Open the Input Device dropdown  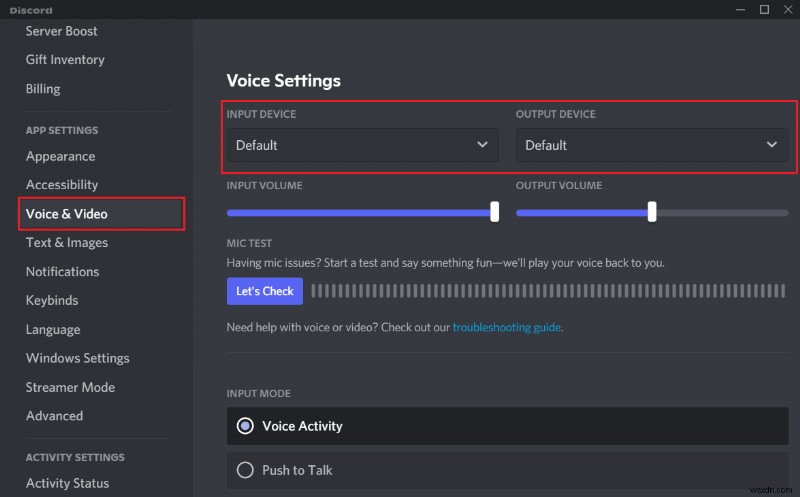coord(362,145)
